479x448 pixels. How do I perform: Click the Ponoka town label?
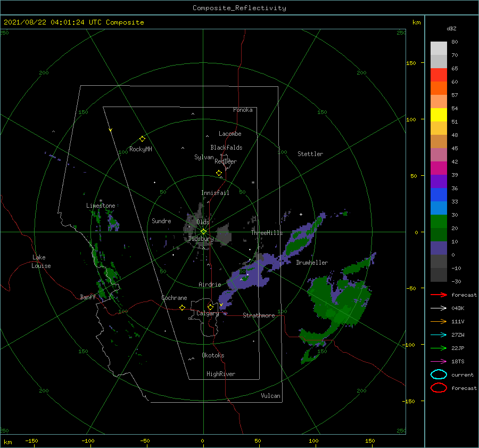coord(243,110)
